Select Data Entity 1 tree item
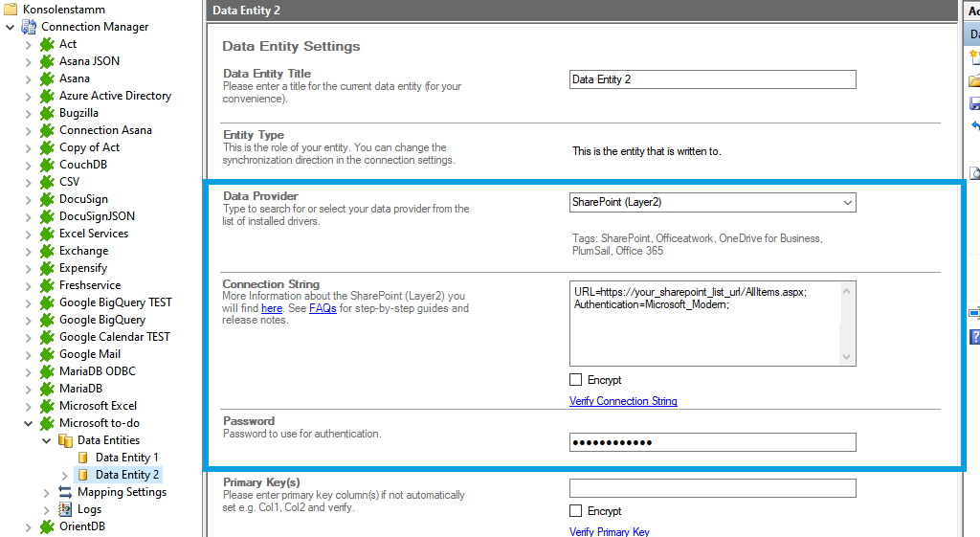The width and height of the screenshot is (980, 537). [x=127, y=458]
